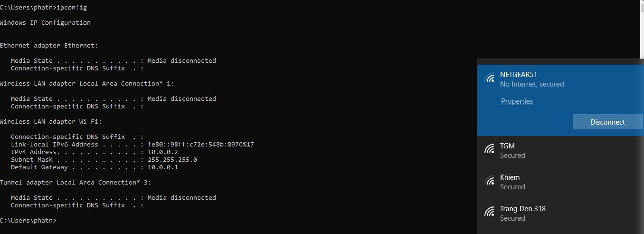The height and width of the screenshot is (234, 644).
Task: Click the Trang Den 318 signal icon
Action: 489,212
